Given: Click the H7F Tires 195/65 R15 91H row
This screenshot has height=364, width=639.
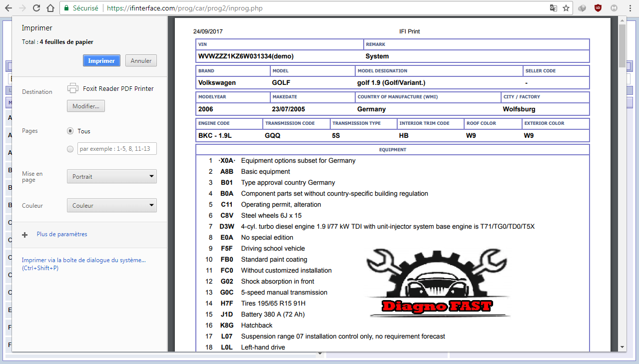Looking at the screenshot, I should click(255, 304).
